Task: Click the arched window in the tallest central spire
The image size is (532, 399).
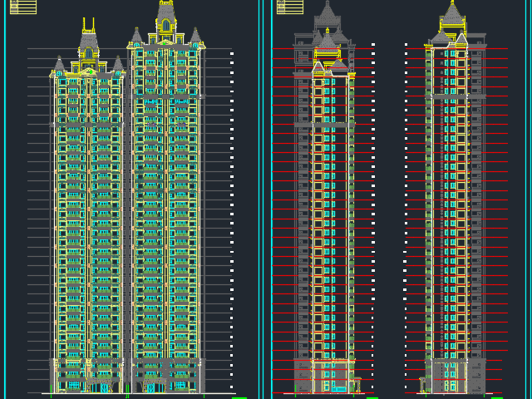Action: pos(166,25)
